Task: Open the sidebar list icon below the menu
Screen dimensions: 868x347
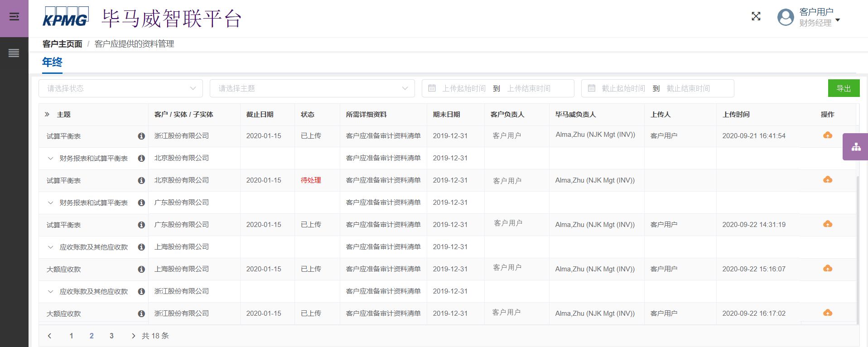Action: click(x=14, y=53)
